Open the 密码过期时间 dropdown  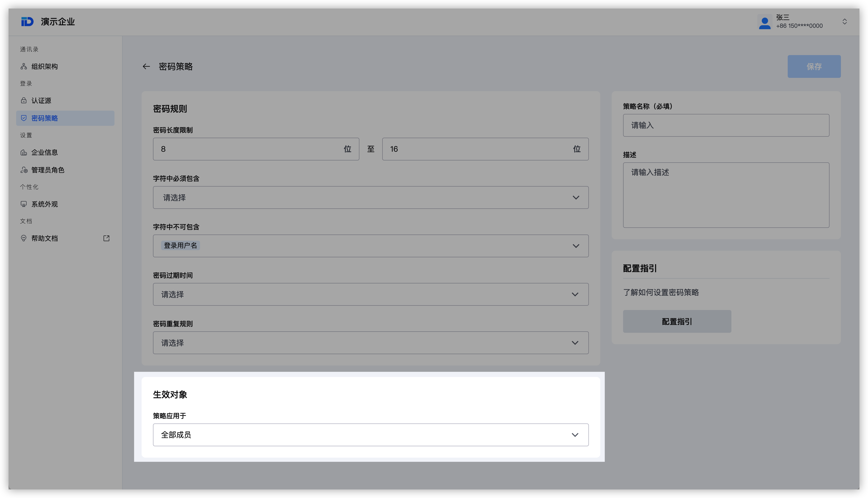click(x=370, y=295)
